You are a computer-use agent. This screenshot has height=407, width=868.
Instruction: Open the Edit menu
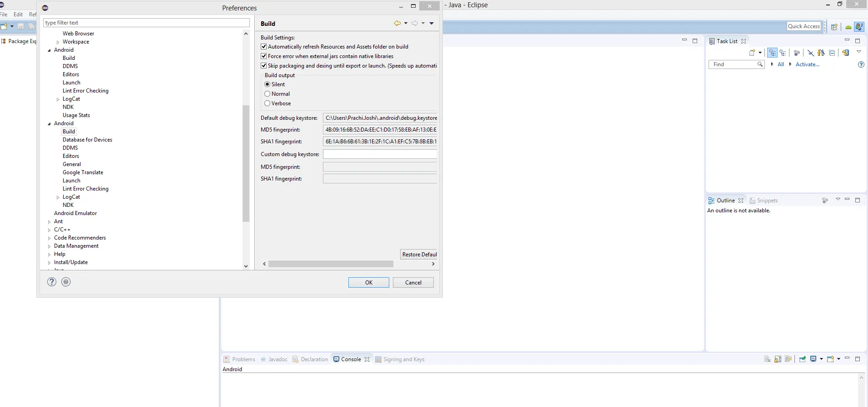18,15
